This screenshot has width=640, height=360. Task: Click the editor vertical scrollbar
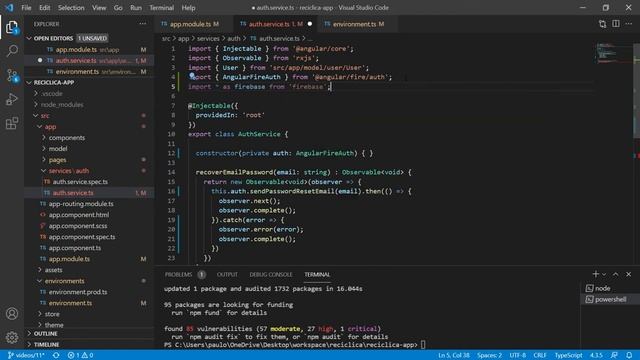(x=636, y=90)
